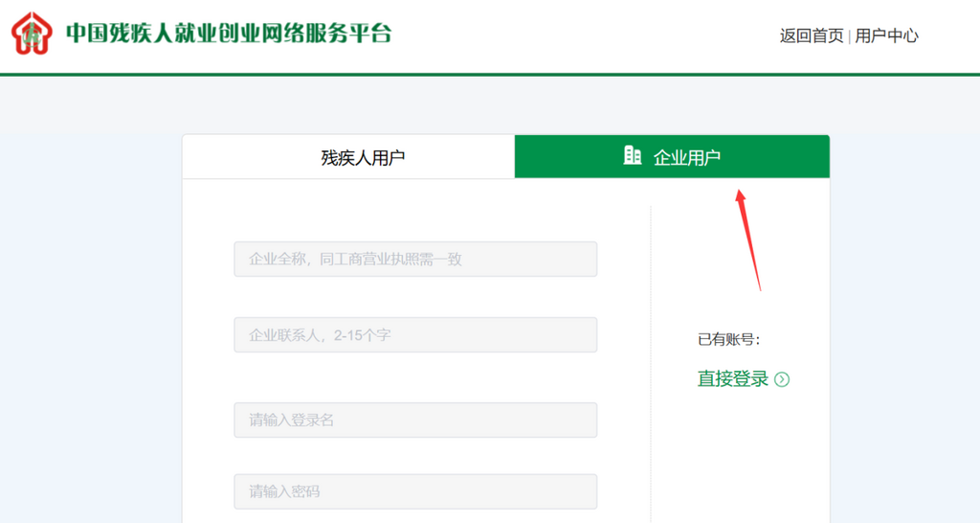The width and height of the screenshot is (980, 523).
Task: Click the blank white area beneath 直接登录
Action: pyautogui.click(x=742, y=450)
